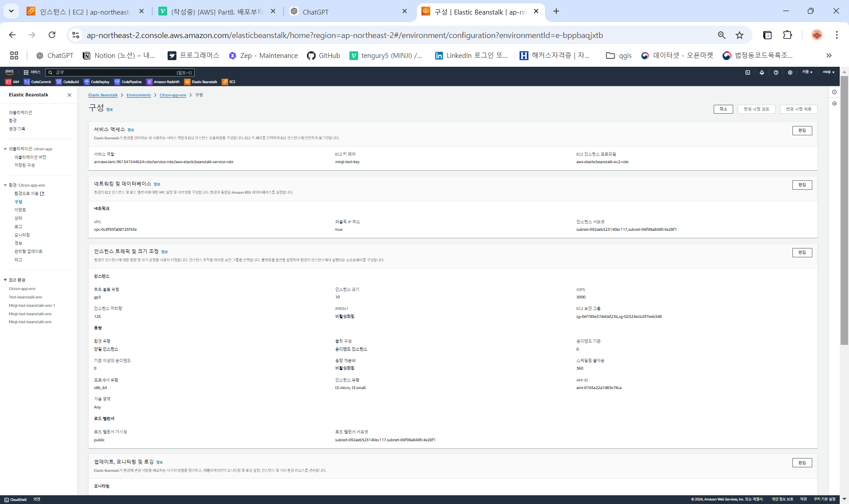Click Environments breadcrumb link

pos(138,95)
